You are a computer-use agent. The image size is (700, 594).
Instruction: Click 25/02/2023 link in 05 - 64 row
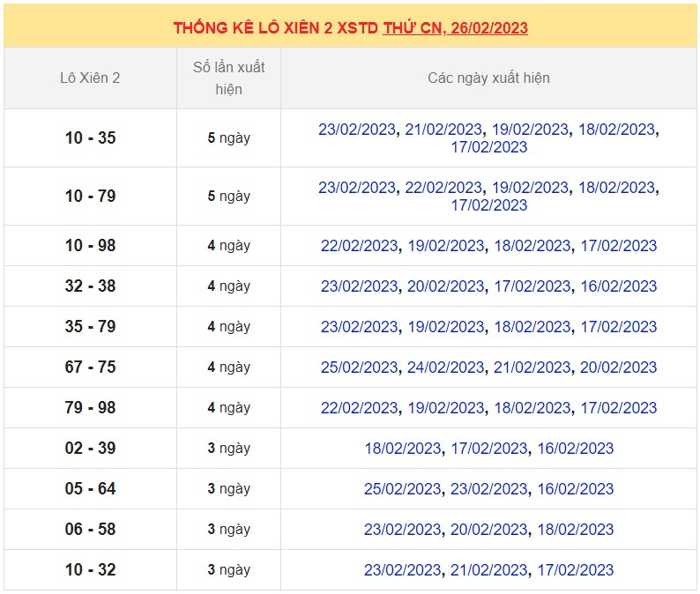(x=402, y=489)
